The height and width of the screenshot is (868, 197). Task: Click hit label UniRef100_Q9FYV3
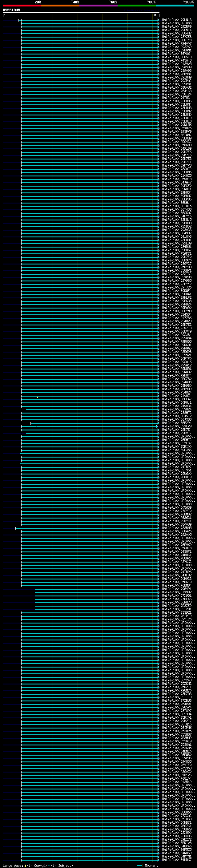177,165
